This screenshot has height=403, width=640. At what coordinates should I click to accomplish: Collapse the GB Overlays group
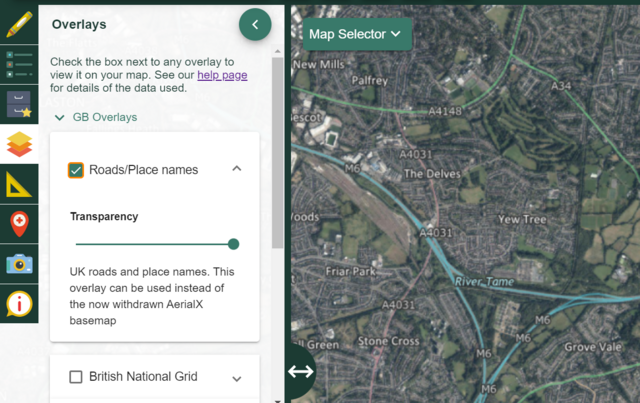point(60,117)
